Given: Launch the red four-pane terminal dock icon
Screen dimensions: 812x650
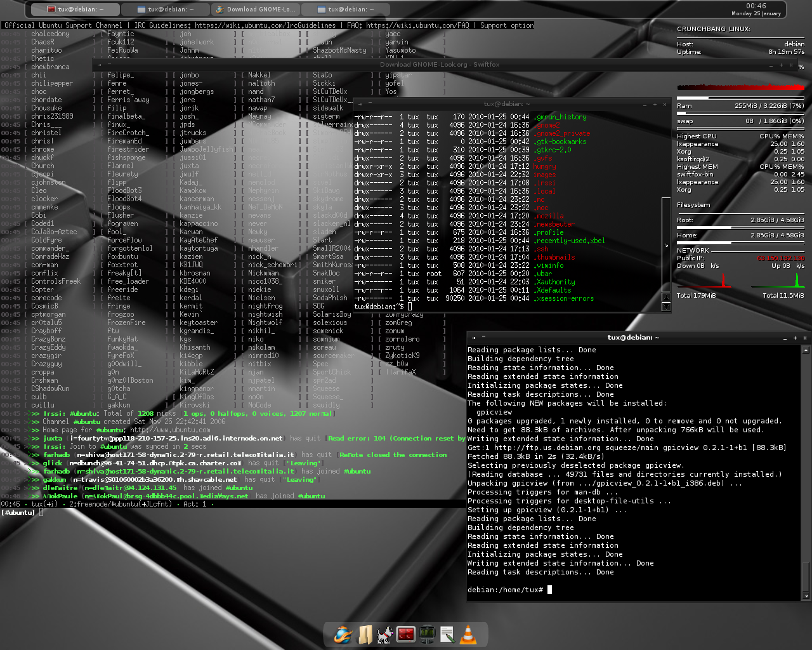Looking at the screenshot, I should click(x=405, y=634).
